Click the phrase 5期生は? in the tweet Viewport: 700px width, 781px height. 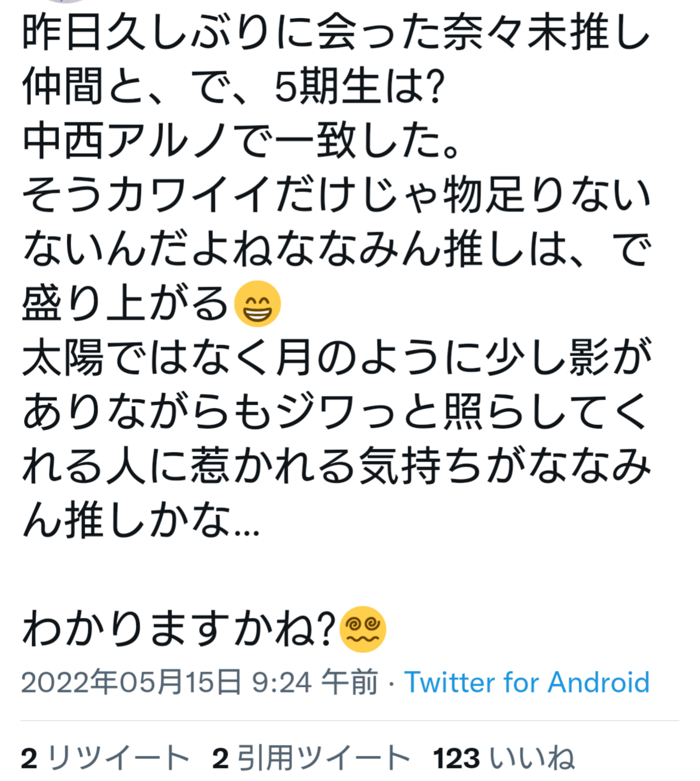pyautogui.click(x=360, y=87)
